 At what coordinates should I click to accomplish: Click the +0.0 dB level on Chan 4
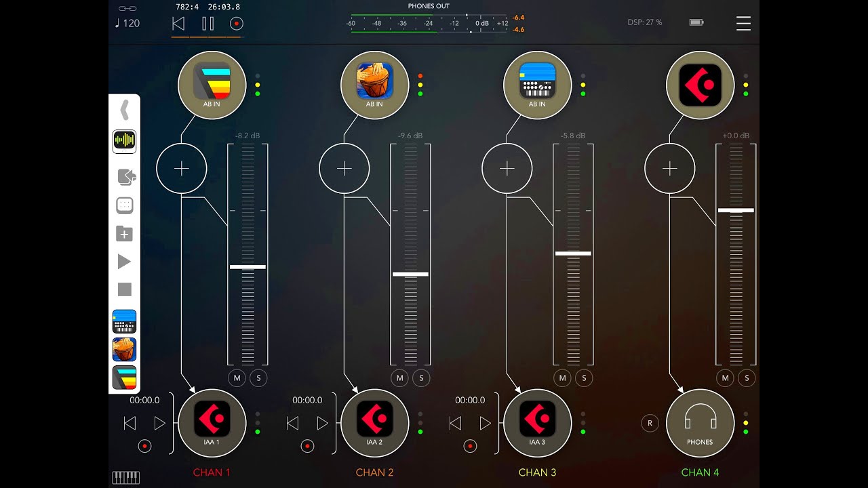736,136
